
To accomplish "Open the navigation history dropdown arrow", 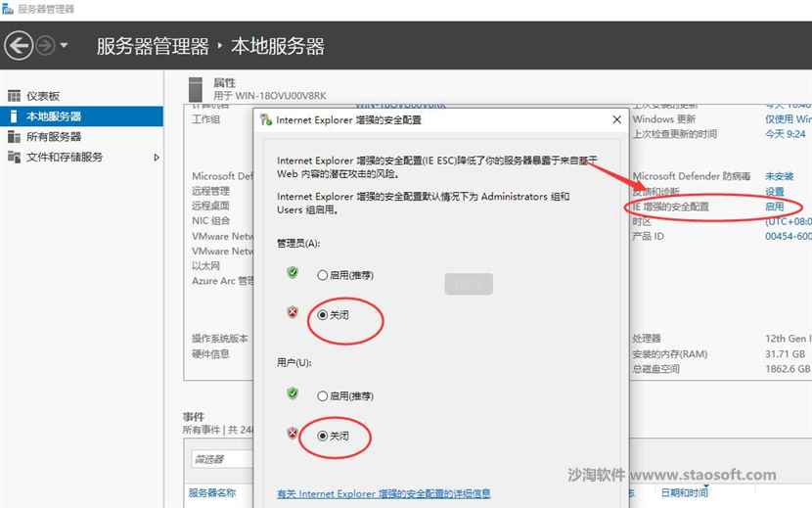I will click(x=64, y=46).
